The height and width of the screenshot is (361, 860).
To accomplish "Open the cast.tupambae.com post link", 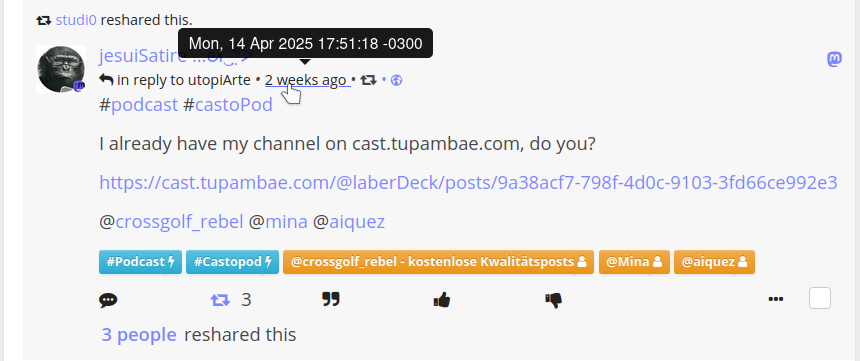I will pos(468,182).
